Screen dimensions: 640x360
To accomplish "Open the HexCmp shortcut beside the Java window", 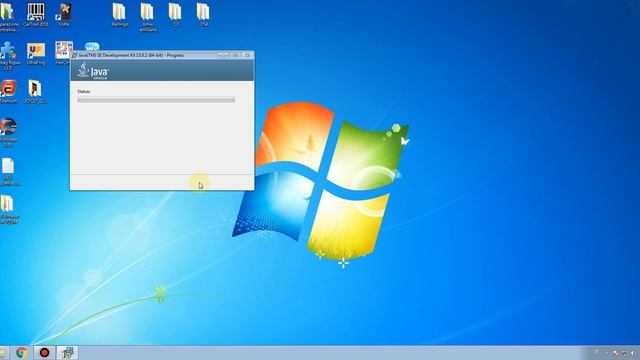I will coord(63,53).
